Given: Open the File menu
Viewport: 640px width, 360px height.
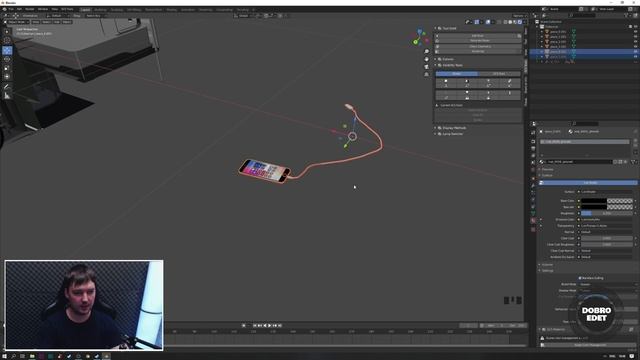Looking at the screenshot, I should coord(11,9).
